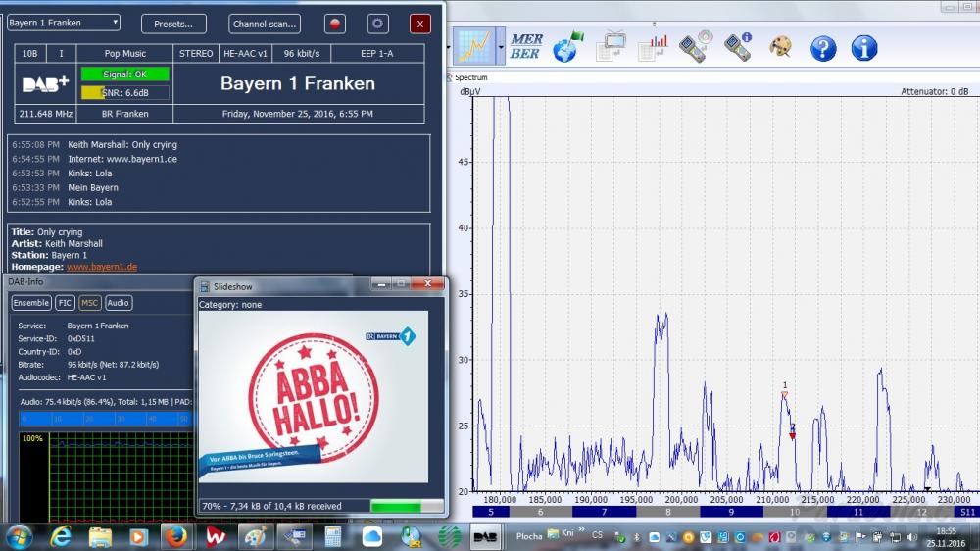Click the DAB+ logo

click(45, 83)
